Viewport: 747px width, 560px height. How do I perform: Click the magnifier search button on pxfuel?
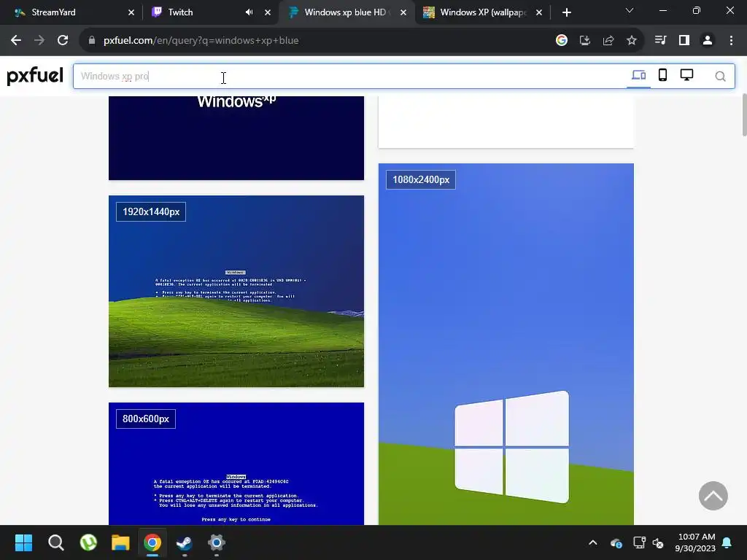[720, 76]
